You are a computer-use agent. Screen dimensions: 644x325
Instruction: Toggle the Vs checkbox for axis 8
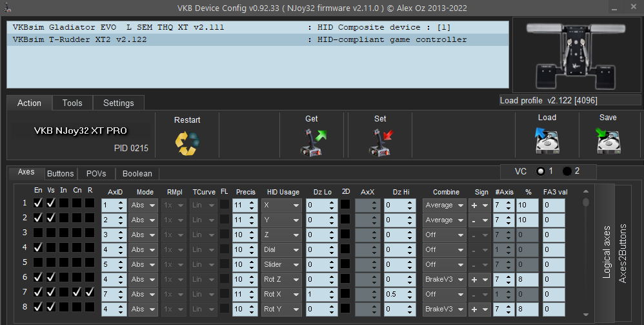pyautogui.click(x=51, y=307)
